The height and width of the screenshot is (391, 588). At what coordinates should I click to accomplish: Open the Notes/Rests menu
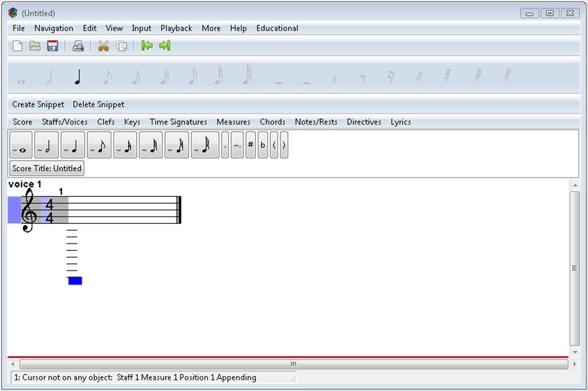[316, 122]
